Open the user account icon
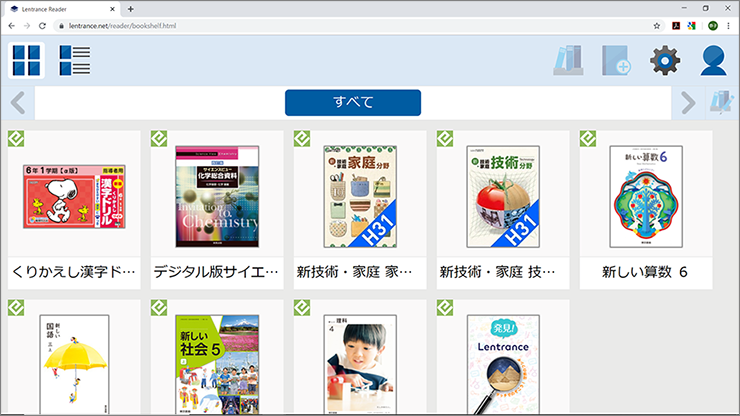The width and height of the screenshot is (740, 416). [x=713, y=60]
